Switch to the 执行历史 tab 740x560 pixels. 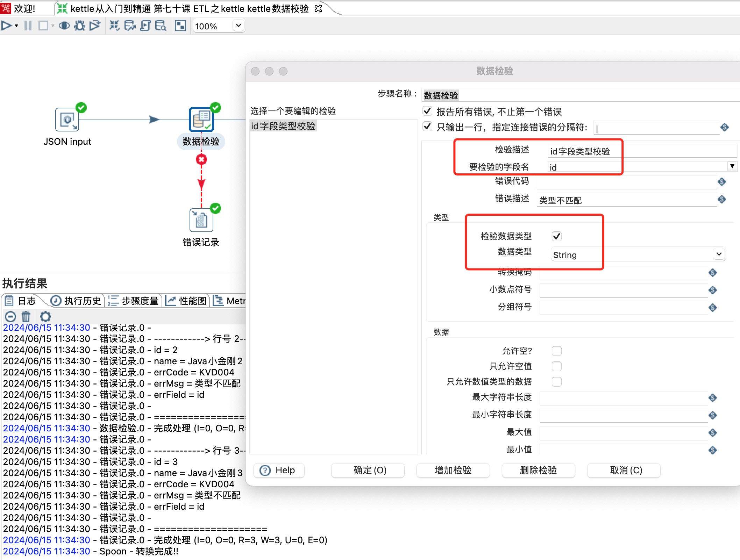(76, 301)
